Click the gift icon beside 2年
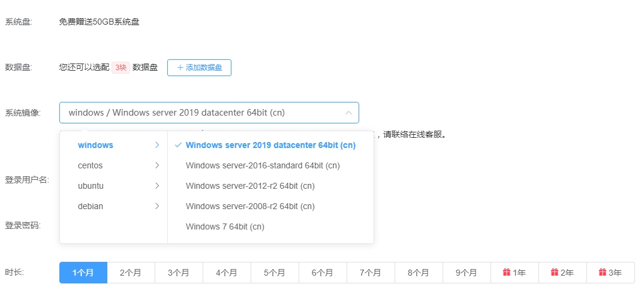 555,272
